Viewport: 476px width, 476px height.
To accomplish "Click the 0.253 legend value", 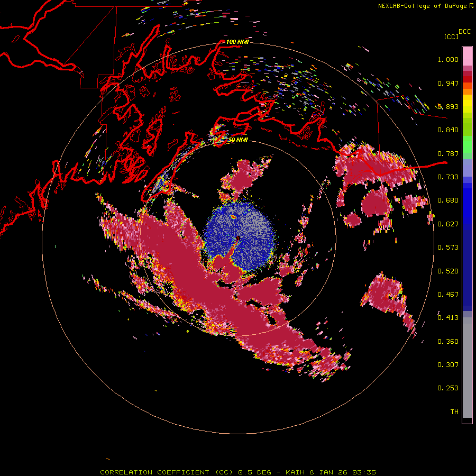I will pos(448,388).
